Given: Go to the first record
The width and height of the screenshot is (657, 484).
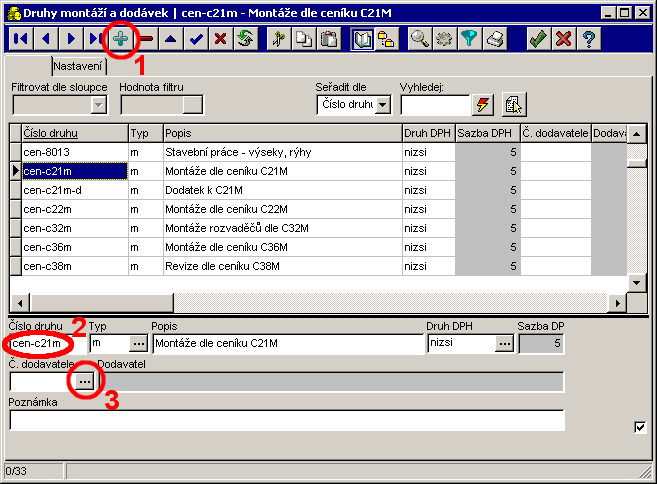Looking at the screenshot, I should 20,39.
